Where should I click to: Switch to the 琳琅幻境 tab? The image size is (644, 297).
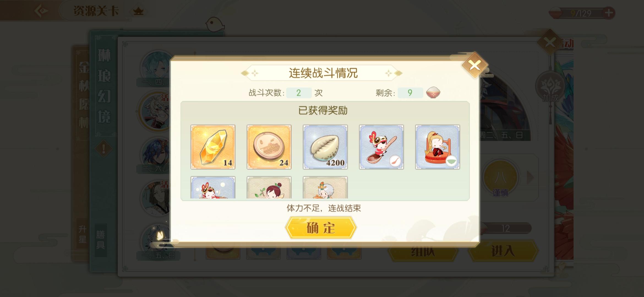(104, 86)
